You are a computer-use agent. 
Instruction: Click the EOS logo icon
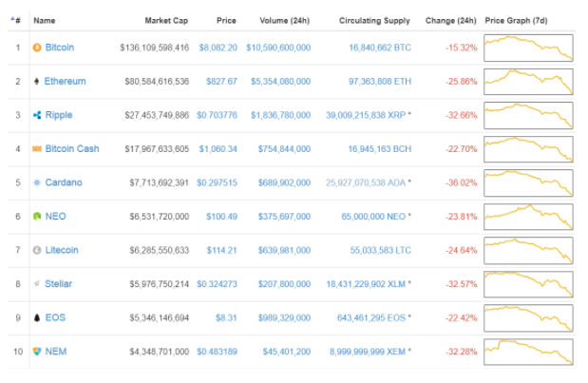[37, 317]
